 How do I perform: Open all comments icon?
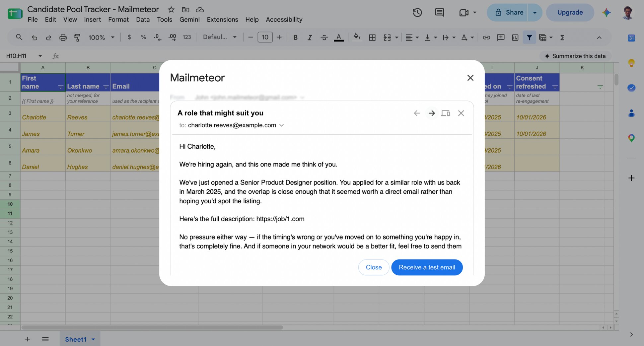(x=439, y=13)
